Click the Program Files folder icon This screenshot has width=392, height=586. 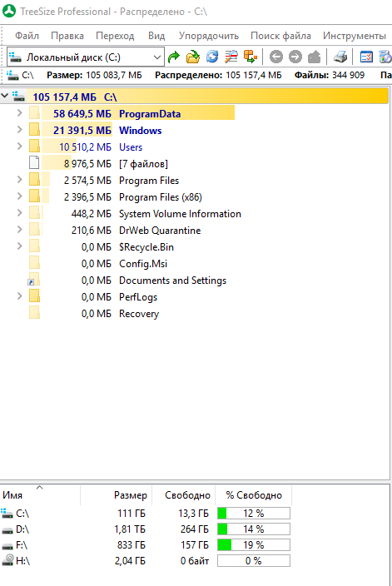click(34, 180)
